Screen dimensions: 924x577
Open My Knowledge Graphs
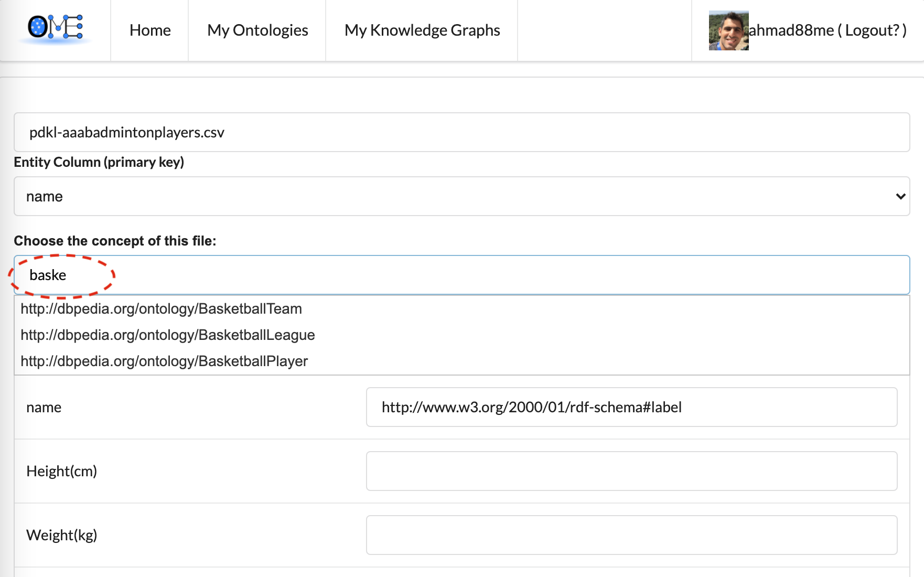click(422, 30)
